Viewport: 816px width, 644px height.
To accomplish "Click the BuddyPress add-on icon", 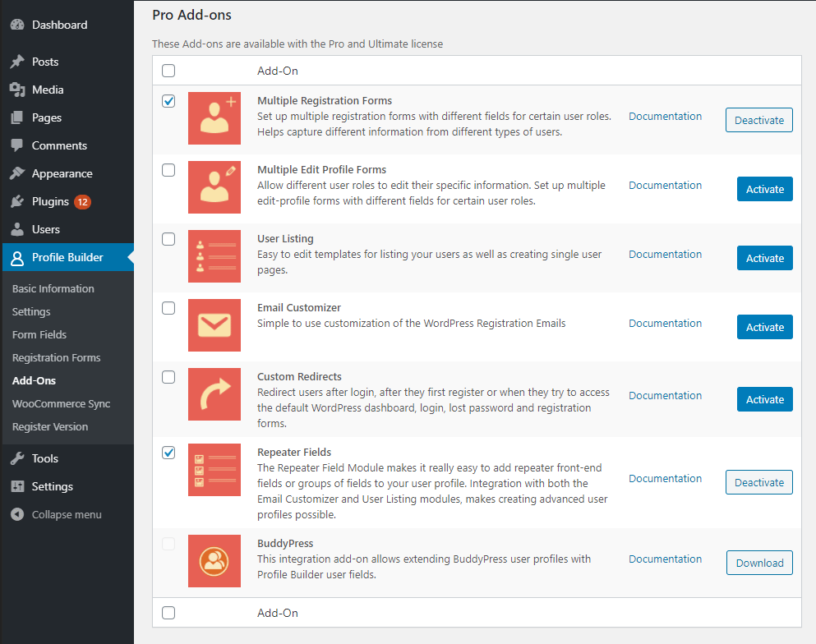I will [214, 561].
